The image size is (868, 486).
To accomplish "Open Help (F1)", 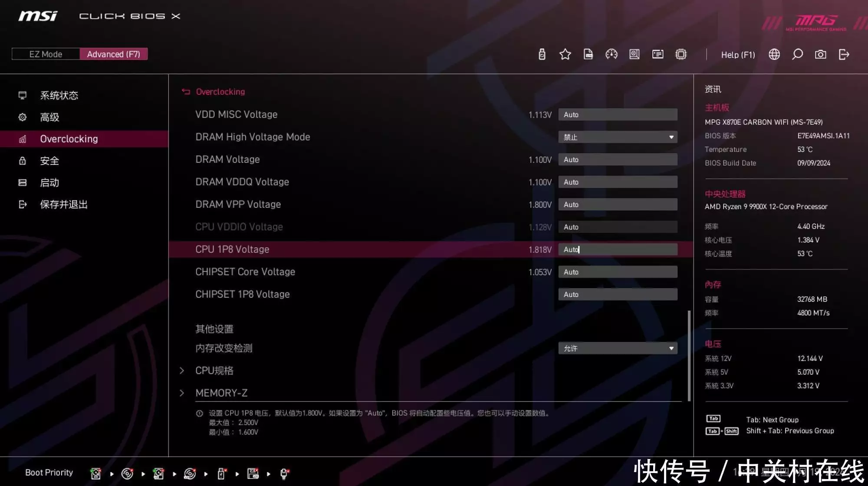I will [x=738, y=55].
